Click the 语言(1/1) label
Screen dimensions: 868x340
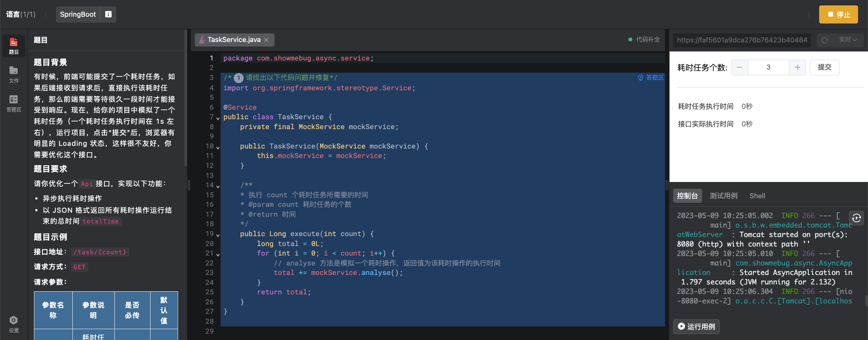(x=21, y=14)
